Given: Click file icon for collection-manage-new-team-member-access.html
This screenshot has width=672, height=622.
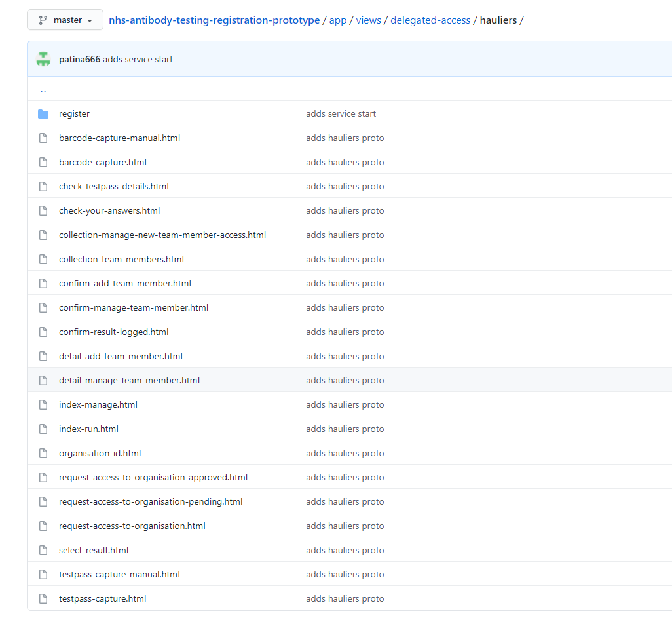Looking at the screenshot, I should point(43,235).
